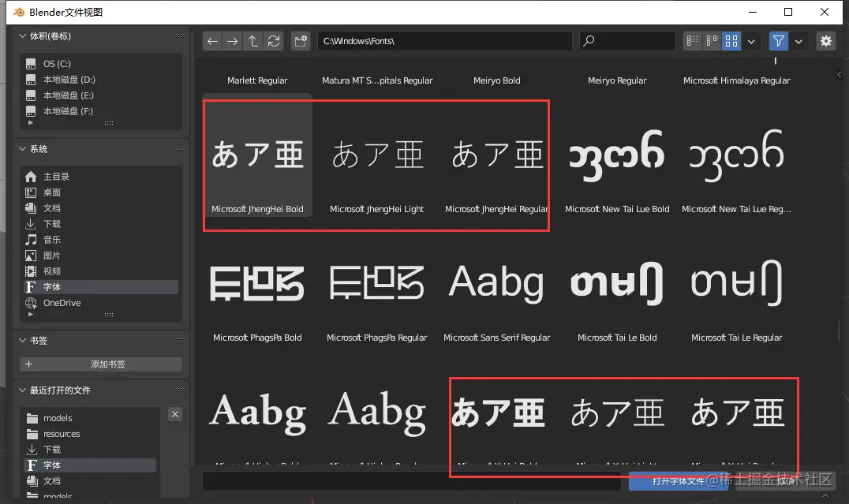The width and height of the screenshot is (849, 504).
Task: Open OneDrive location
Action: 101,303
